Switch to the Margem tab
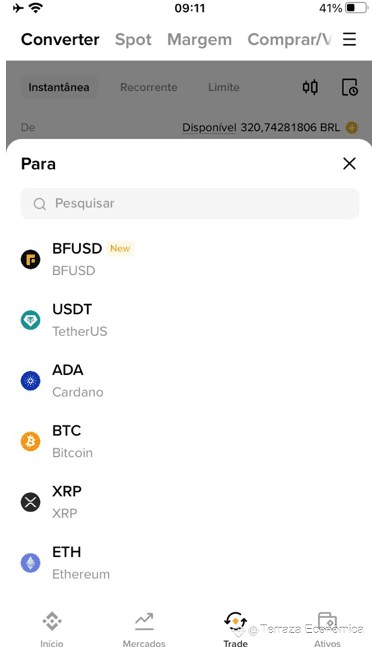This screenshot has width=372, height=647. (200, 40)
